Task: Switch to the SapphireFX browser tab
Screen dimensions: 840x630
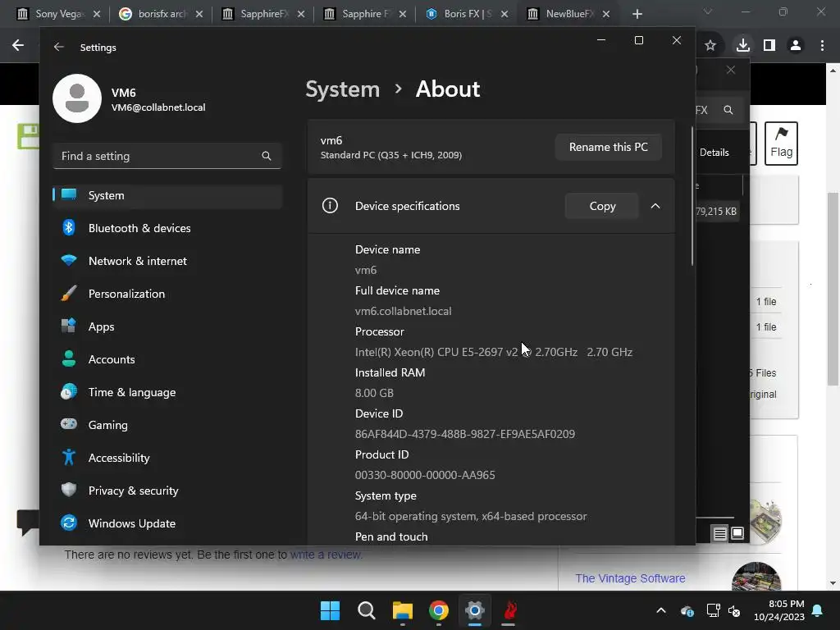Action: click(x=263, y=14)
